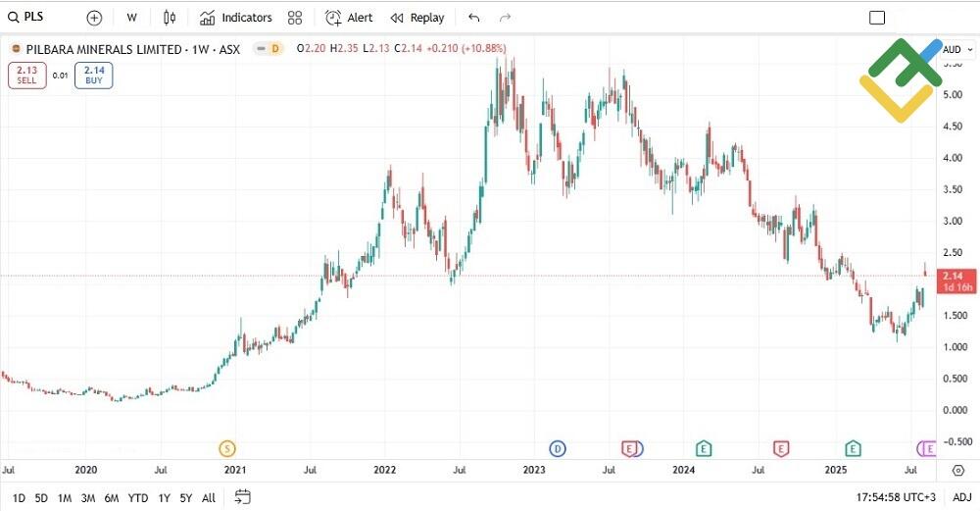Click the Pilbara Minerals symbol logo
Image resolution: width=980 pixels, height=511 pixels.
[x=17, y=49]
